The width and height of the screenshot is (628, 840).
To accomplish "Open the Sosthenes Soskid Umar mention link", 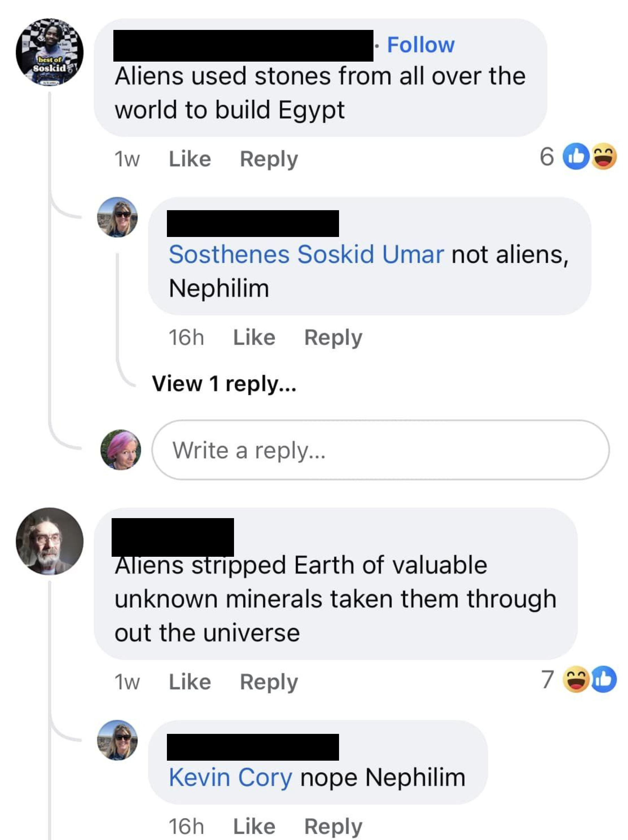I will click(x=306, y=254).
